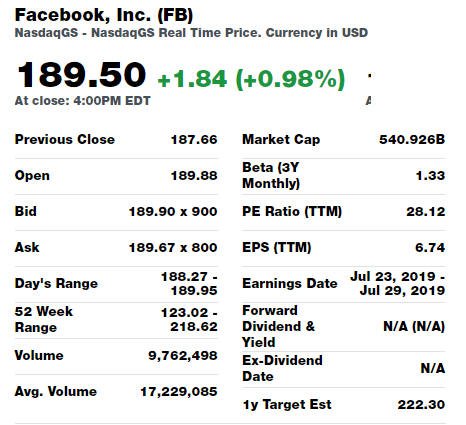Screen dimensions: 466x425
Task: Click the Avg. Volume figure 17,229,085
Action: click(179, 392)
